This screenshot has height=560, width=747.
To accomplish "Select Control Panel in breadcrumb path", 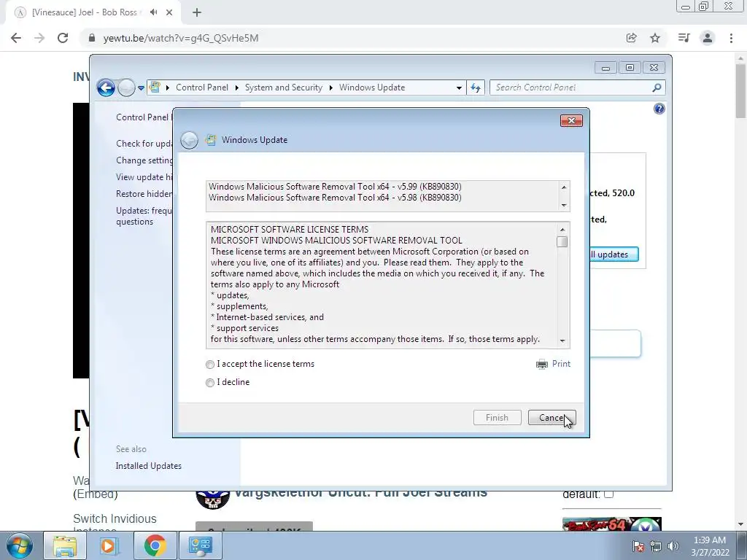I will coord(202,87).
